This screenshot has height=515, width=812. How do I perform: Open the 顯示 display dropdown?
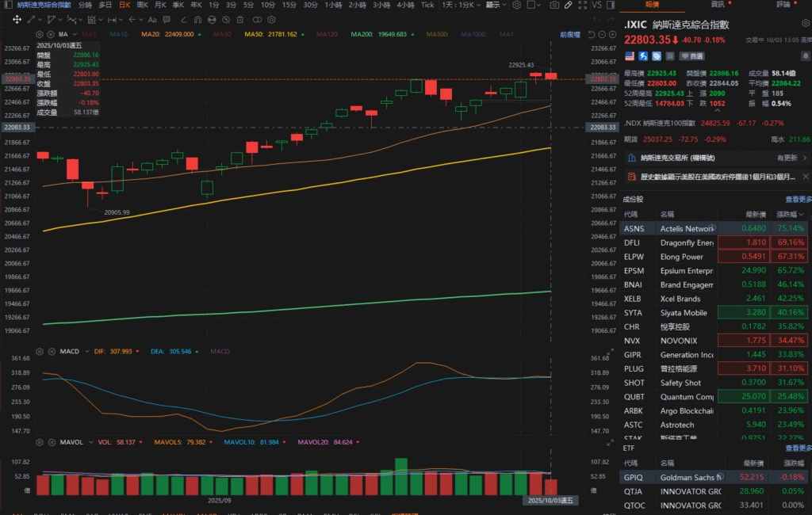(x=495, y=5)
